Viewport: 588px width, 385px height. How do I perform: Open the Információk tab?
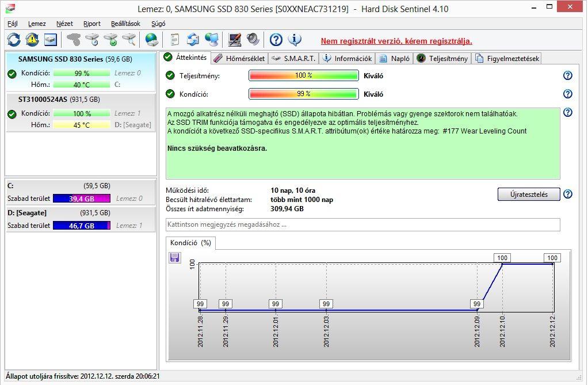pos(348,59)
